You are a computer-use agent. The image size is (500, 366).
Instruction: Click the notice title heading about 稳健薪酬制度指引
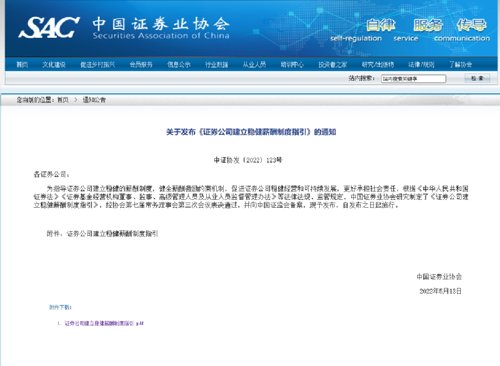[251, 132]
